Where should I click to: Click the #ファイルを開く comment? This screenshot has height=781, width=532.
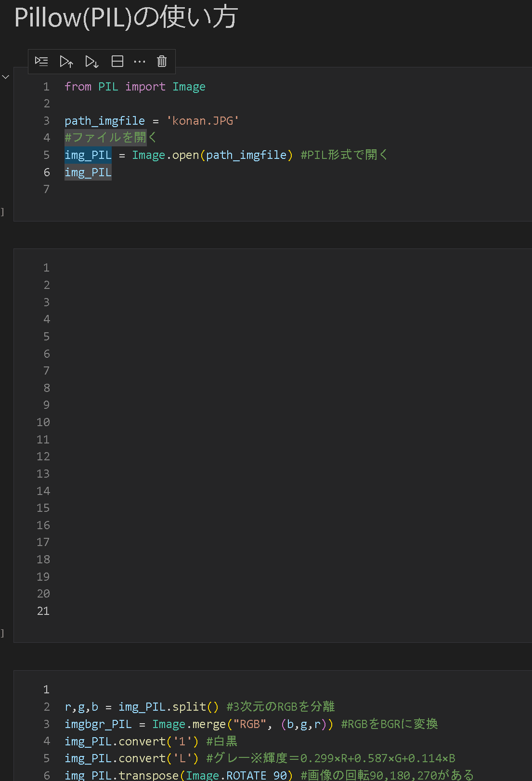111,138
